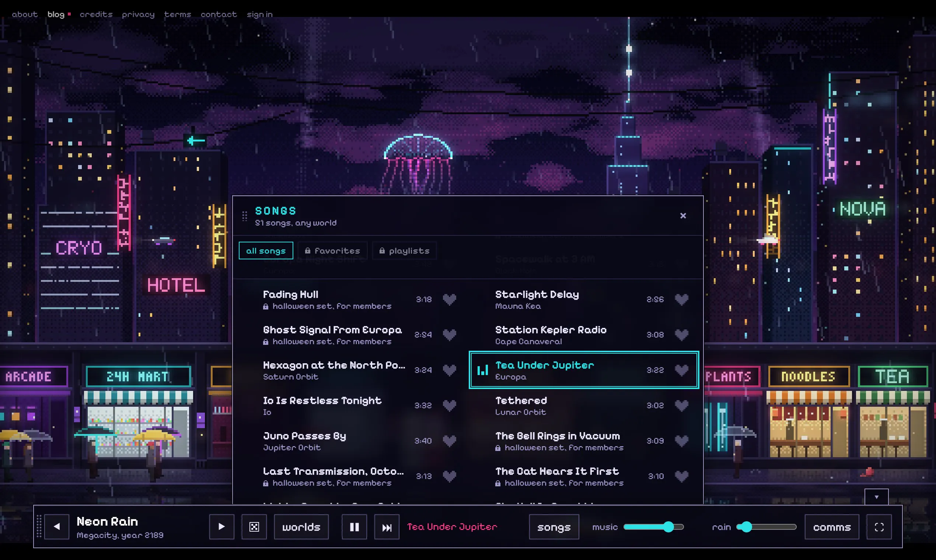Screen dimensions: 936x560
Task: Grab the player bar drag handle
Action: [39, 526]
